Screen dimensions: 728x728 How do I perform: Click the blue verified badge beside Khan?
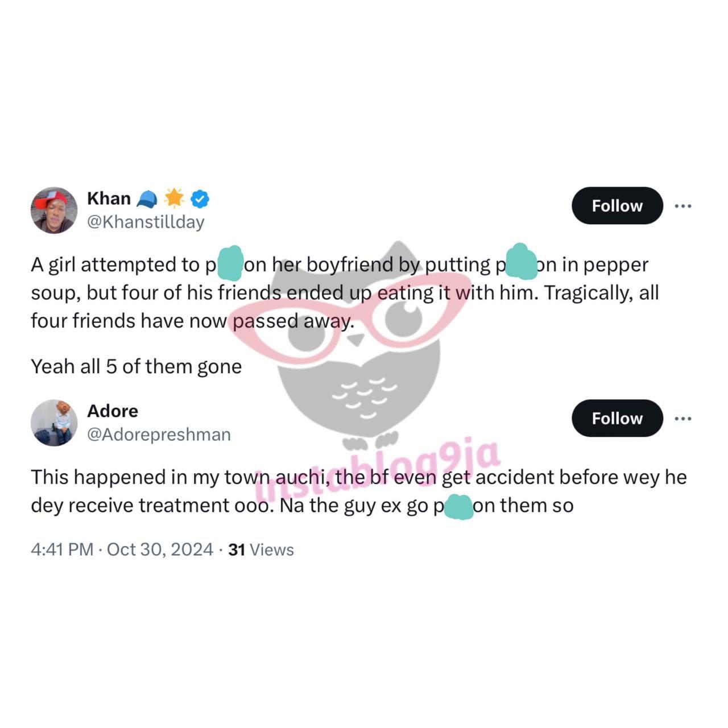coord(200,198)
